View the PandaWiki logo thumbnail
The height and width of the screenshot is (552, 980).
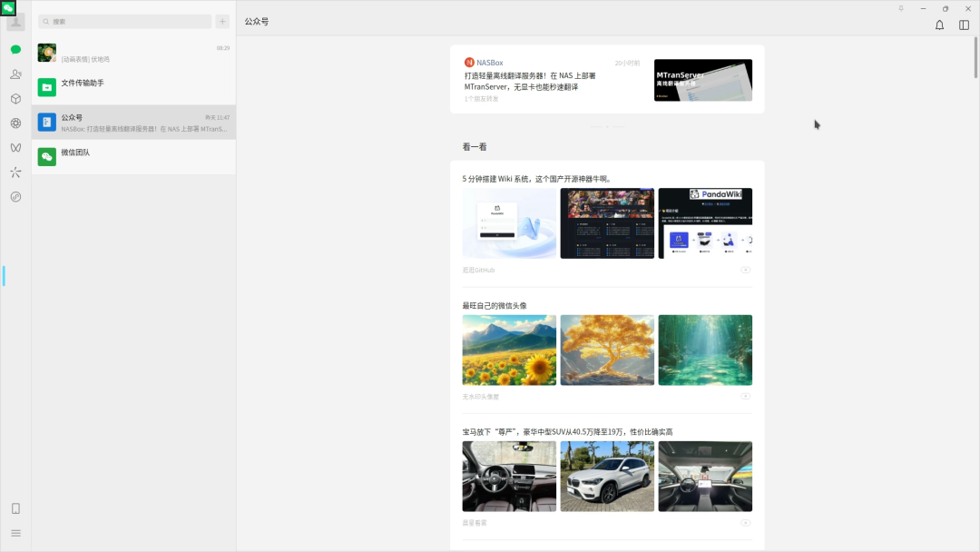click(705, 223)
